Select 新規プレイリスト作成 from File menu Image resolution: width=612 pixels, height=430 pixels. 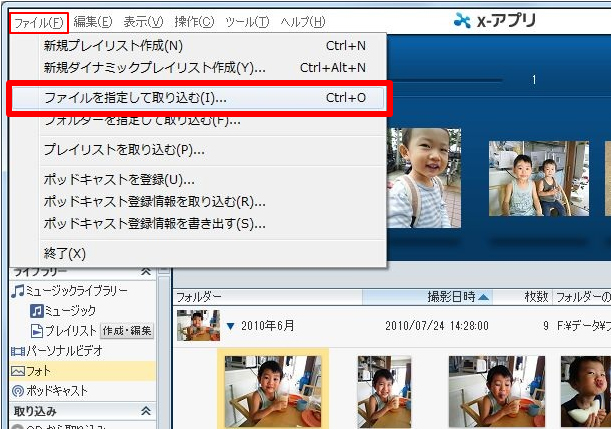[113, 45]
